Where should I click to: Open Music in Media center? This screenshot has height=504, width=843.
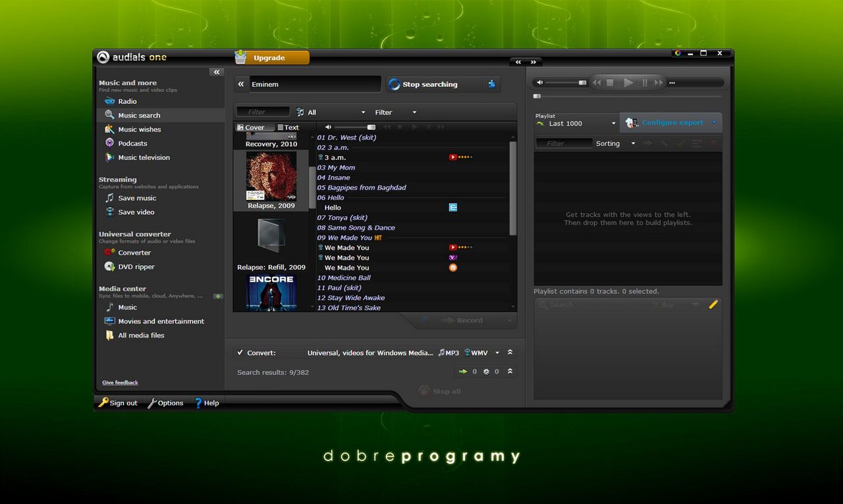point(121,307)
